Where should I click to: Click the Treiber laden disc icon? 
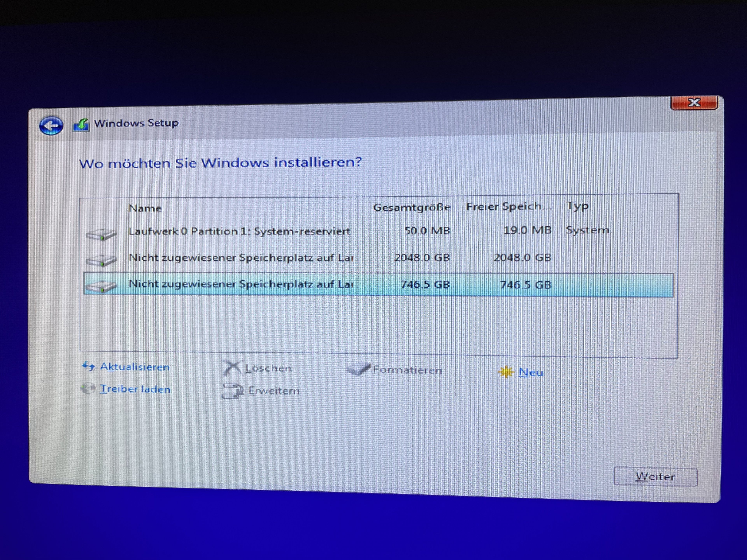point(88,388)
